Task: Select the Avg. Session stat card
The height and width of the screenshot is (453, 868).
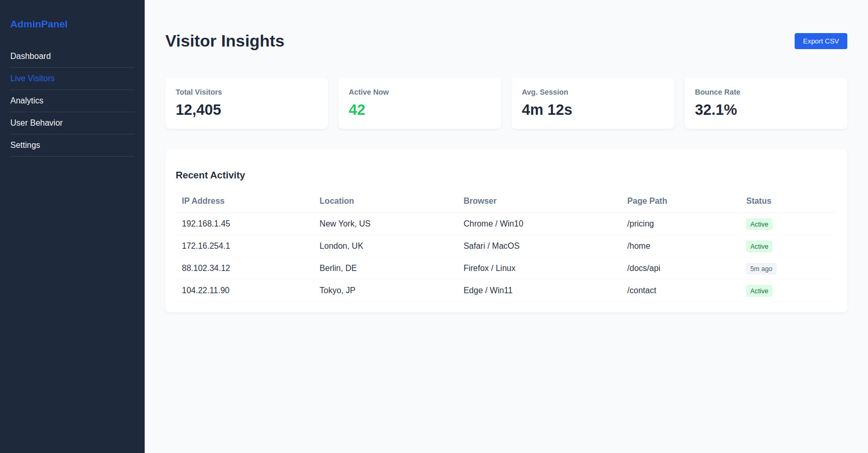Action: coord(593,103)
